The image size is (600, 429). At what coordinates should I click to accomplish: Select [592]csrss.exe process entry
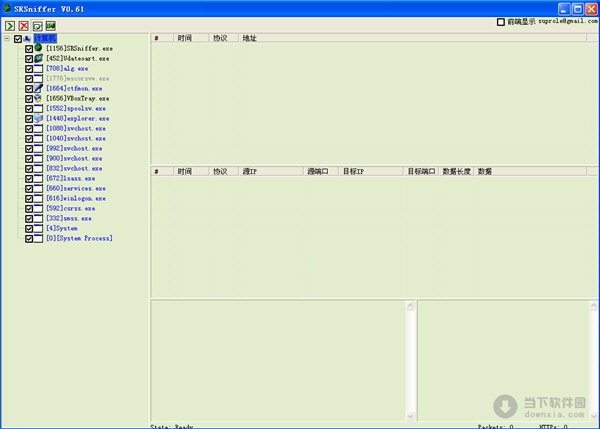click(x=71, y=209)
